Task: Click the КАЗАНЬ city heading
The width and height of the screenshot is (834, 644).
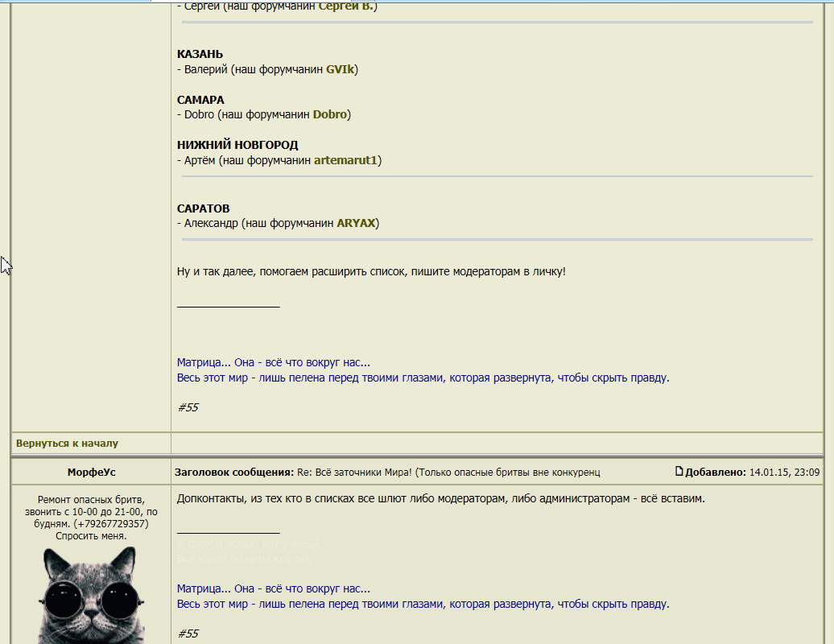Action: (x=200, y=54)
